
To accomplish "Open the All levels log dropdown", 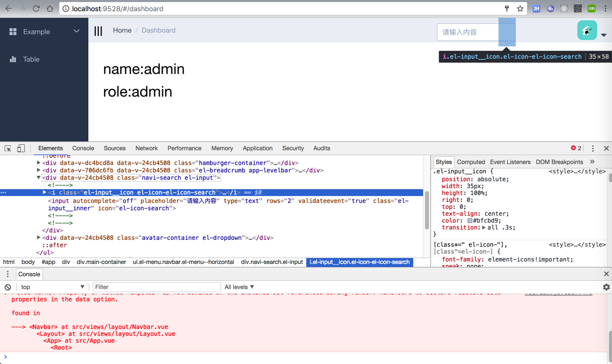I will [x=239, y=287].
